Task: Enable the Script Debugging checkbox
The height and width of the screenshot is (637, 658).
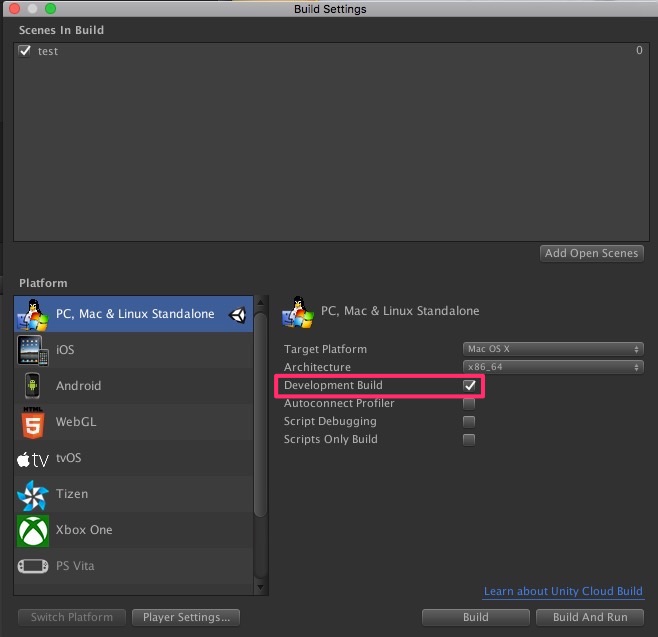Action: coord(469,421)
